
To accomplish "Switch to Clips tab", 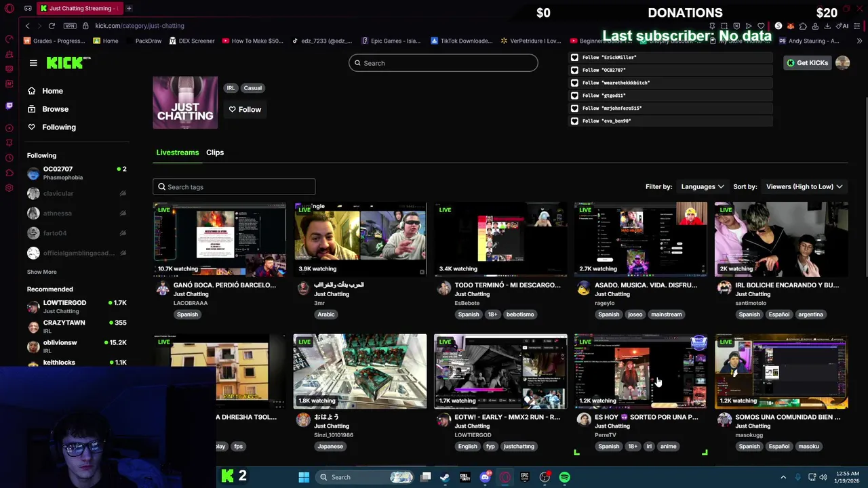I will [215, 152].
